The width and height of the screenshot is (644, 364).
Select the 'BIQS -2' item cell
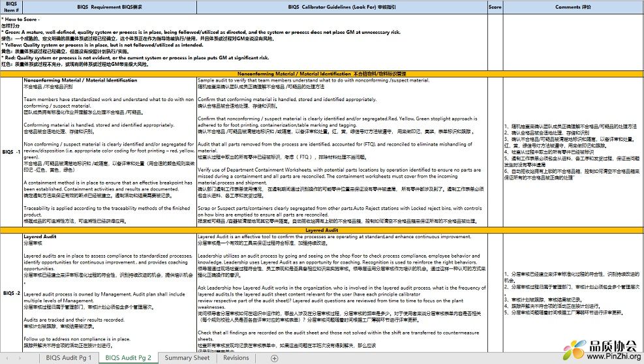pos(12,293)
